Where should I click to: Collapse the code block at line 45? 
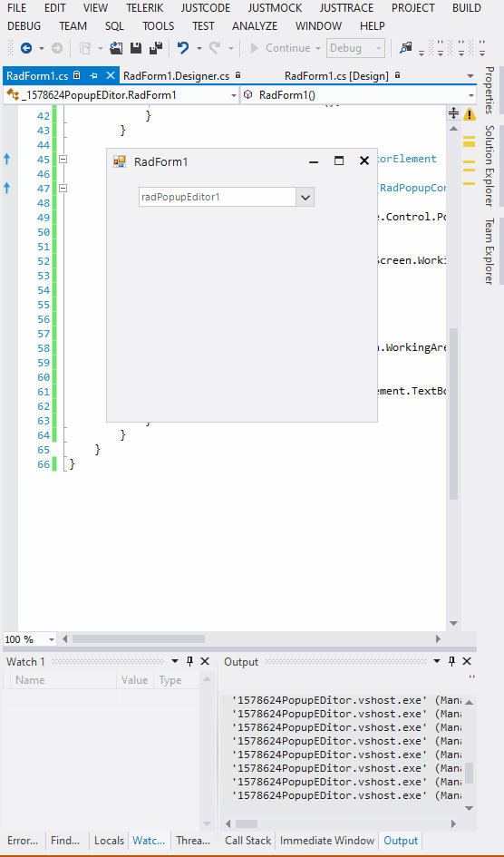(63, 159)
